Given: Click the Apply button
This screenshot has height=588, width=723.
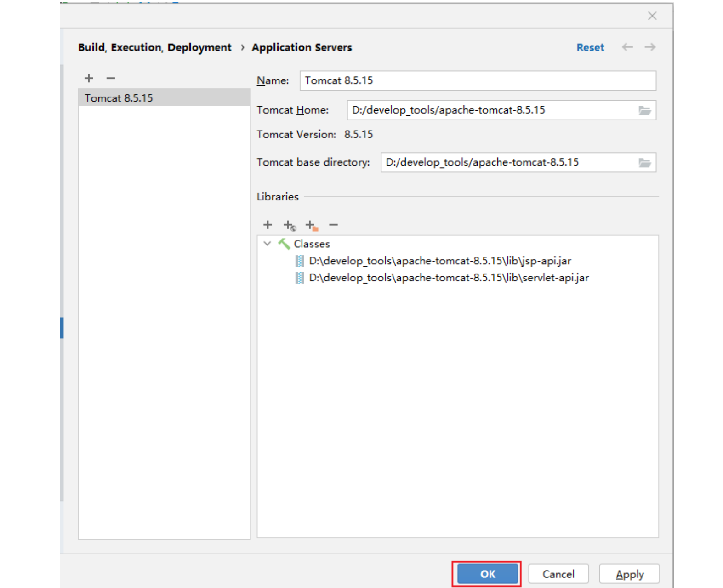Looking at the screenshot, I should pos(629,574).
